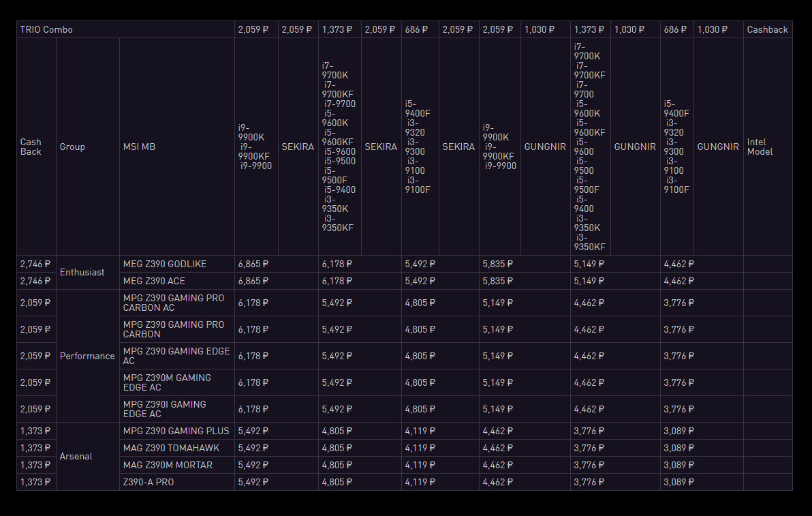The height and width of the screenshot is (516, 812).
Task: Click the 'MPG Z390 GAMING PLUS' cell
Action: coord(176,431)
